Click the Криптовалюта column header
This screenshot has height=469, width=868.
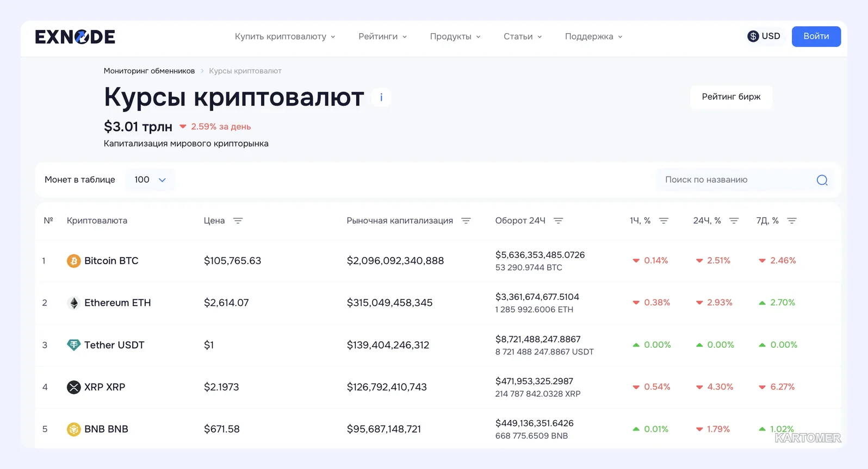pos(97,221)
